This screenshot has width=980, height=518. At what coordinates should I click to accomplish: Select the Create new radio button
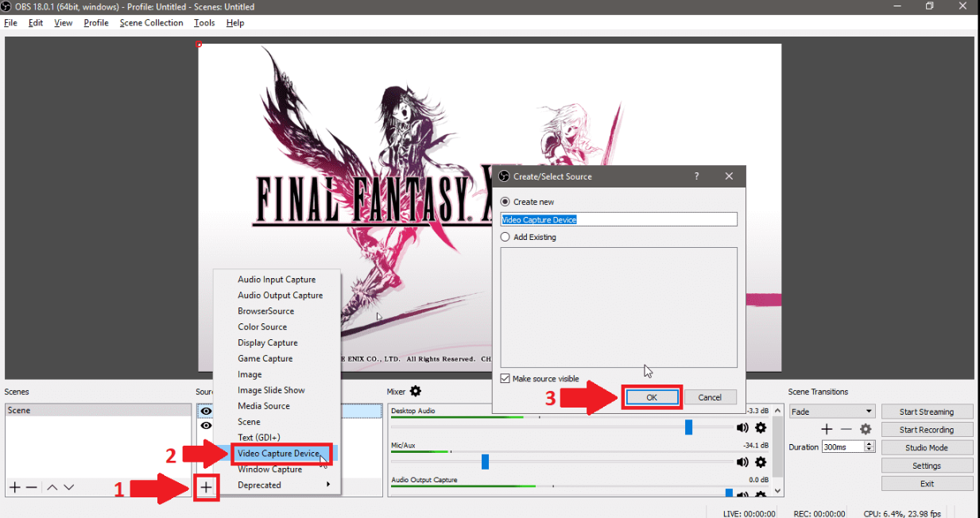point(505,202)
